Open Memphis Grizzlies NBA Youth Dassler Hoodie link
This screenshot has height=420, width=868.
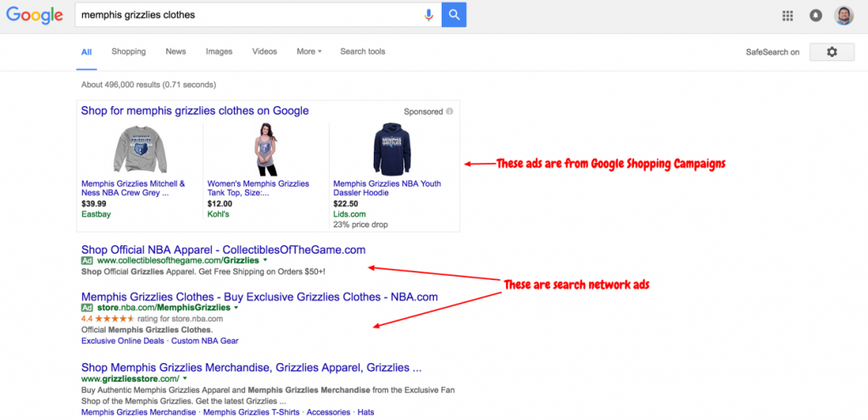coord(387,188)
